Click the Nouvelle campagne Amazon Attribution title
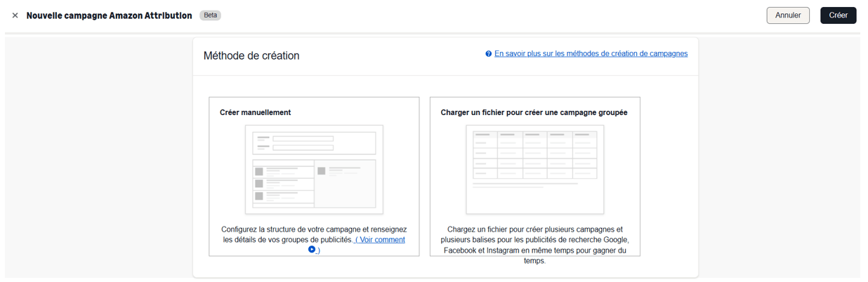Screen dimensions: 868x282 tap(109, 15)
